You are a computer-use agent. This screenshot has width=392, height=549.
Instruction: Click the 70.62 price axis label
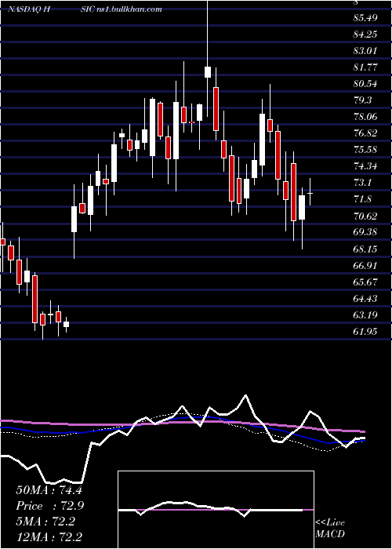click(x=365, y=216)
